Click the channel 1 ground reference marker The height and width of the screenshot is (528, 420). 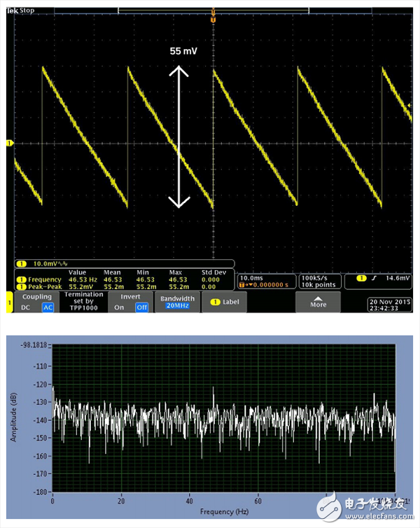pyautogui.click(x=10, y=143)
